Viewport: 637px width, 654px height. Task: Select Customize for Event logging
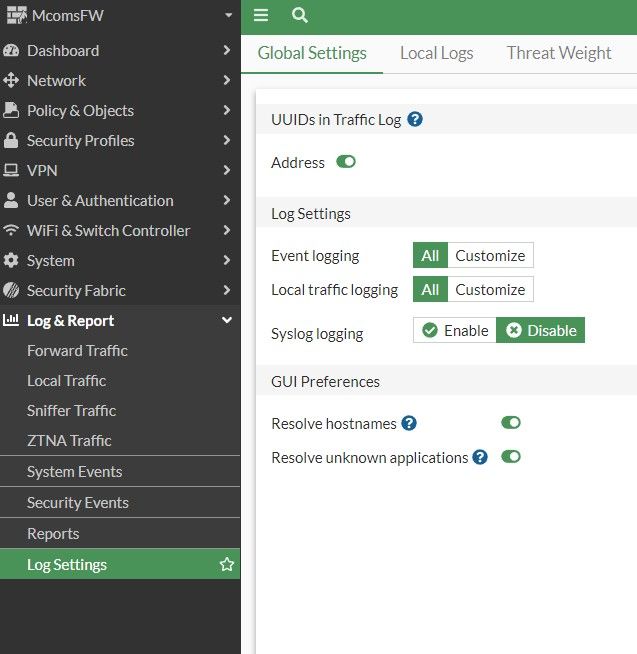(x=490, y=256)
